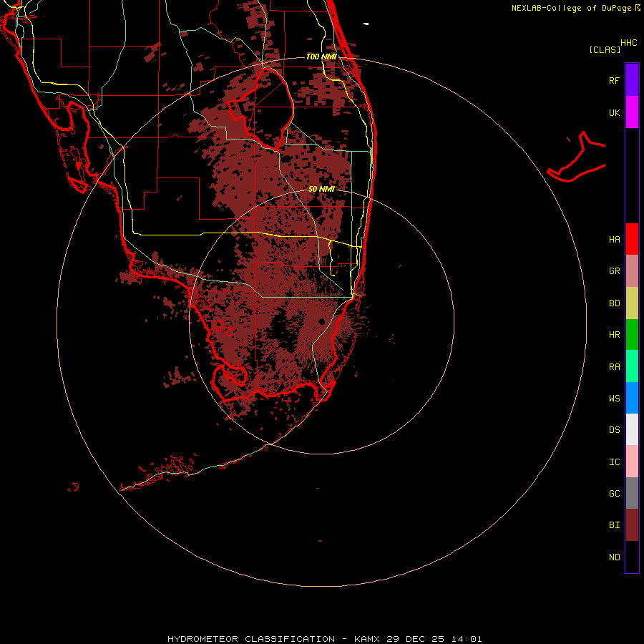Click the GR legend label
This screenshot has height=644, width=644.
[x=614, y=271]
